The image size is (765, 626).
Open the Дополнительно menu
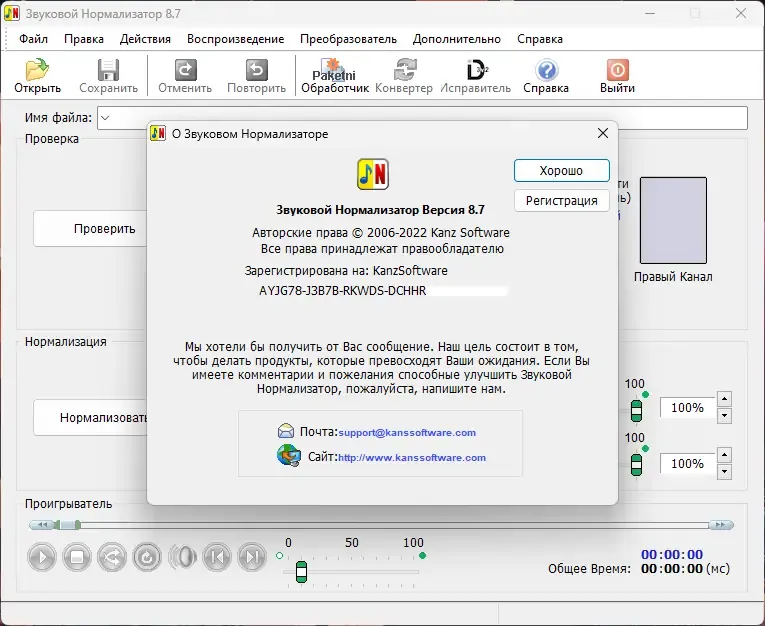click(x=457, y=39)
